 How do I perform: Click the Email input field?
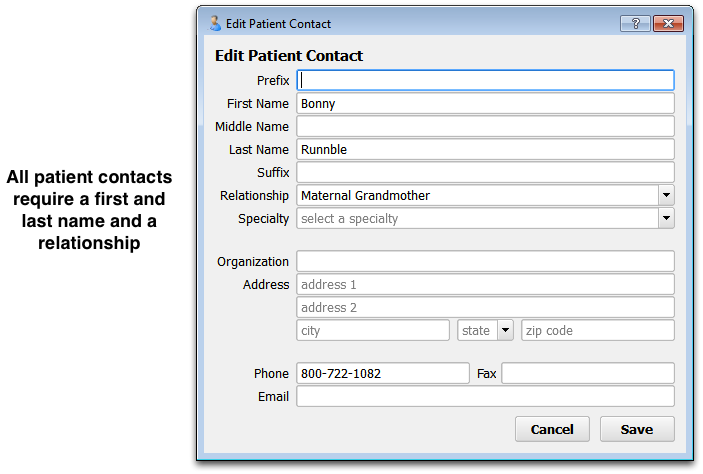(485, 396)
